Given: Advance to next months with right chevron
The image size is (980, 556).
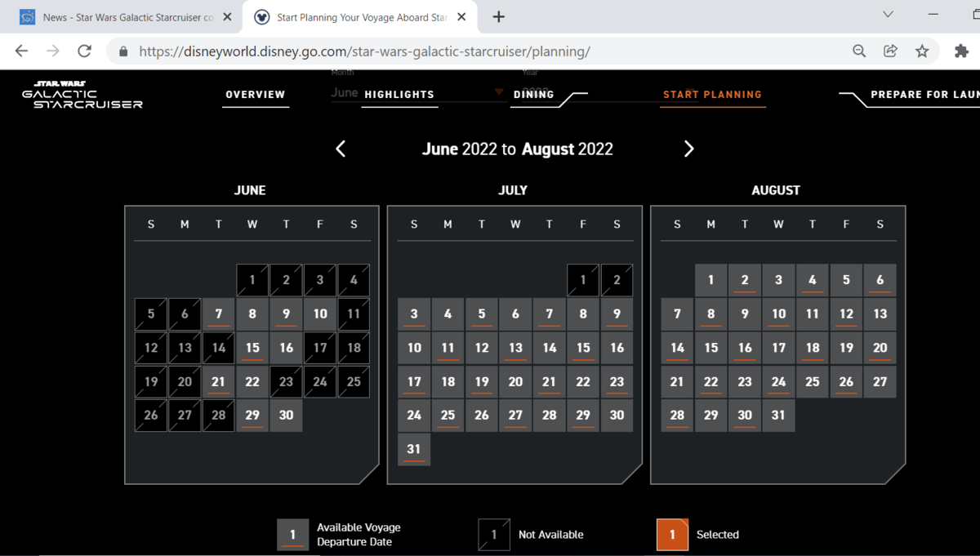Looking at the screenshot, I should click(x=688, y=149).
